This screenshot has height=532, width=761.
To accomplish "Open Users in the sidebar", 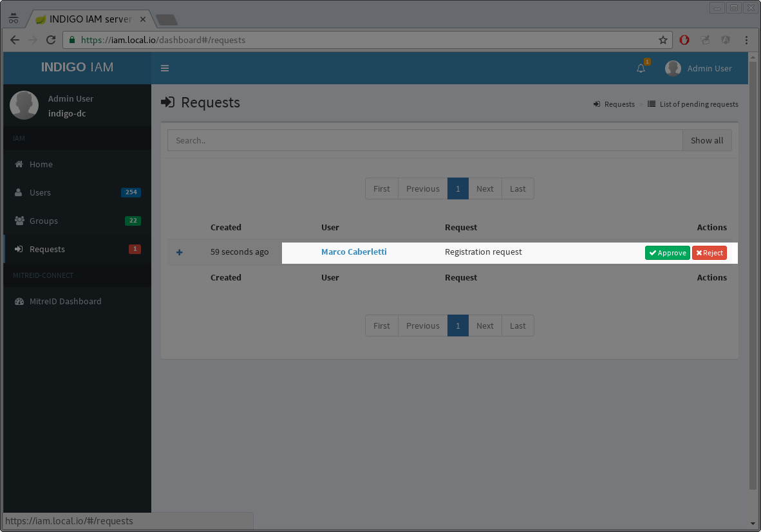I will pyautogui.click(x=77, y=192).
